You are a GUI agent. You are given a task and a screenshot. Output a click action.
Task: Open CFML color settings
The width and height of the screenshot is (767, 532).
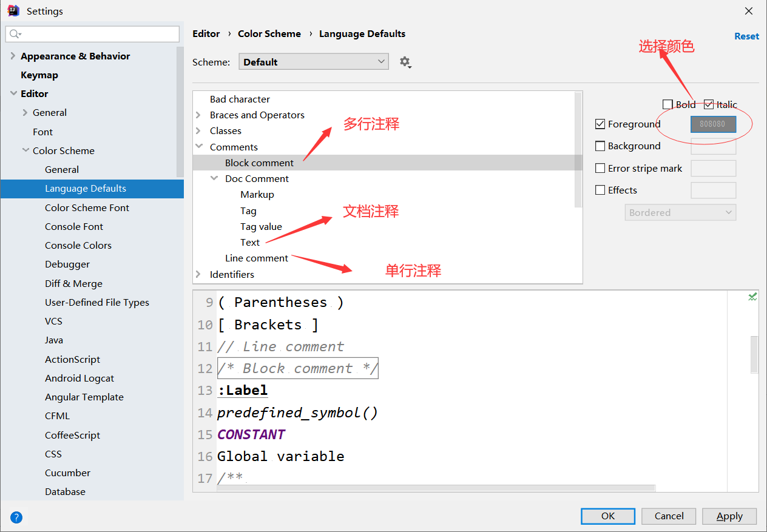57,416
